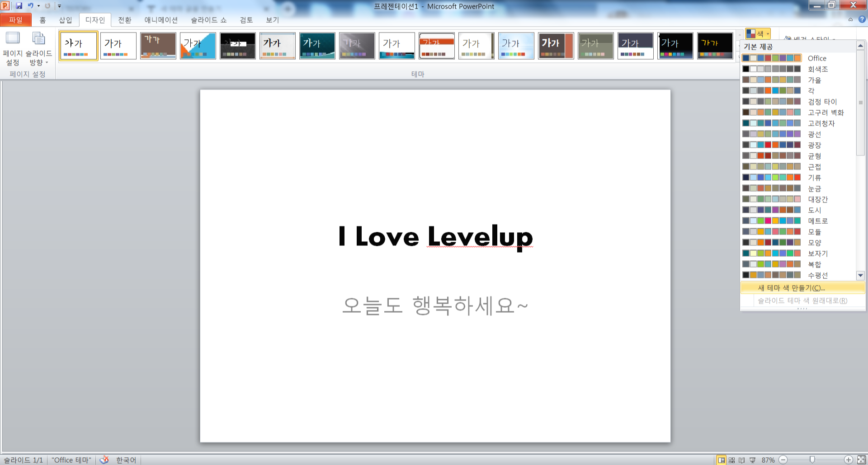Switch to the 삽입 ribbon tab
This screenshot has width=868, height=465.
click(x=66, y=20)
